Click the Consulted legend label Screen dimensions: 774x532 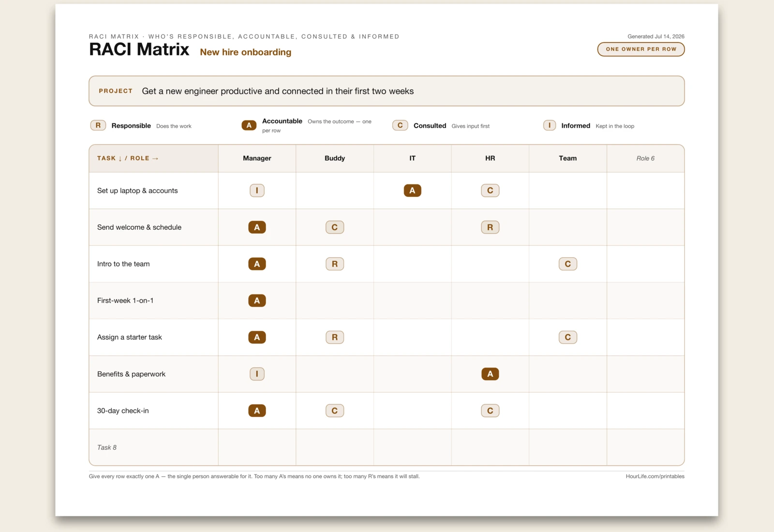pyautogui.click(x=430, y=126)
